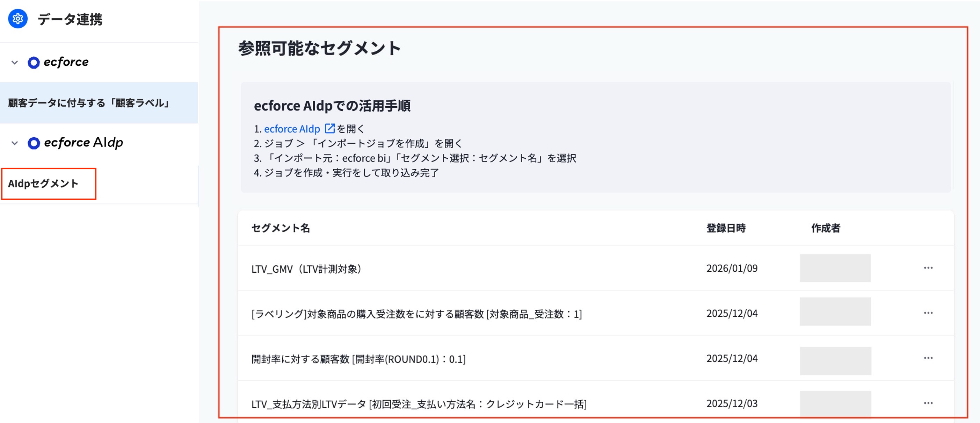Open 顧客データに付与する「顧客ラベル」 menu item

click(x=99, y=103)
